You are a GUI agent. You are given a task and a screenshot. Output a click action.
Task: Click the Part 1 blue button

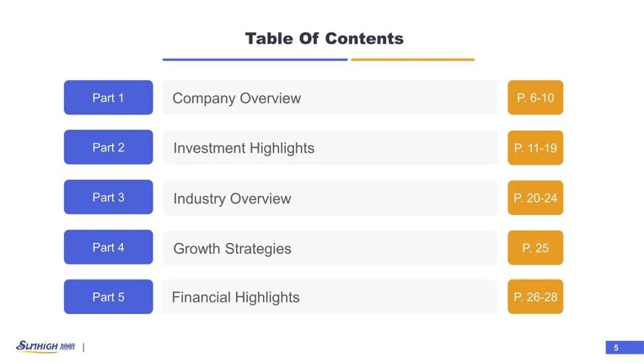point(109,97)
